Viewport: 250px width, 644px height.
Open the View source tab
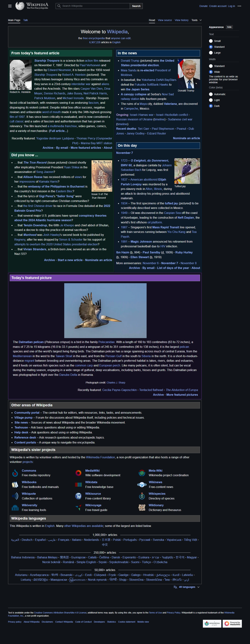coord(165,20)
